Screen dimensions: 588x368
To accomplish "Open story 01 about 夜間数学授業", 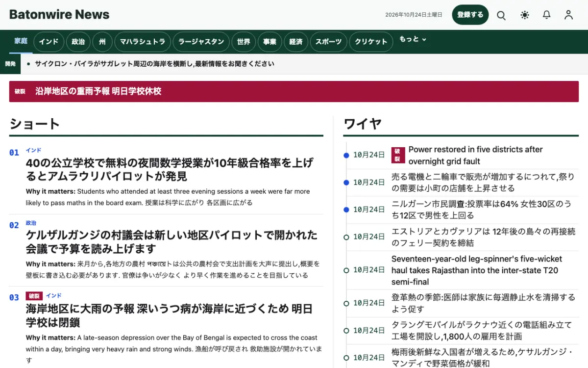I will [169, 169].
